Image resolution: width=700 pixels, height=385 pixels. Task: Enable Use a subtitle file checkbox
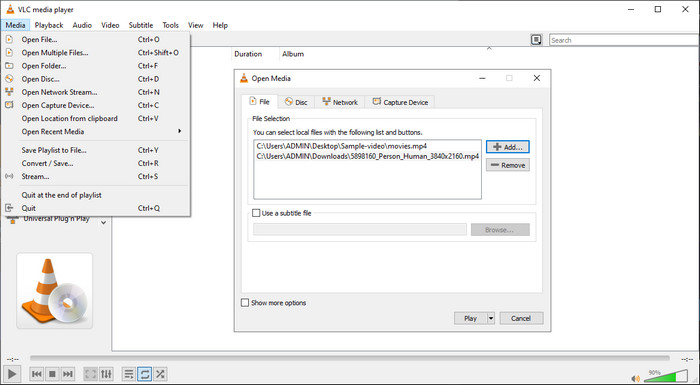[256, 213]
